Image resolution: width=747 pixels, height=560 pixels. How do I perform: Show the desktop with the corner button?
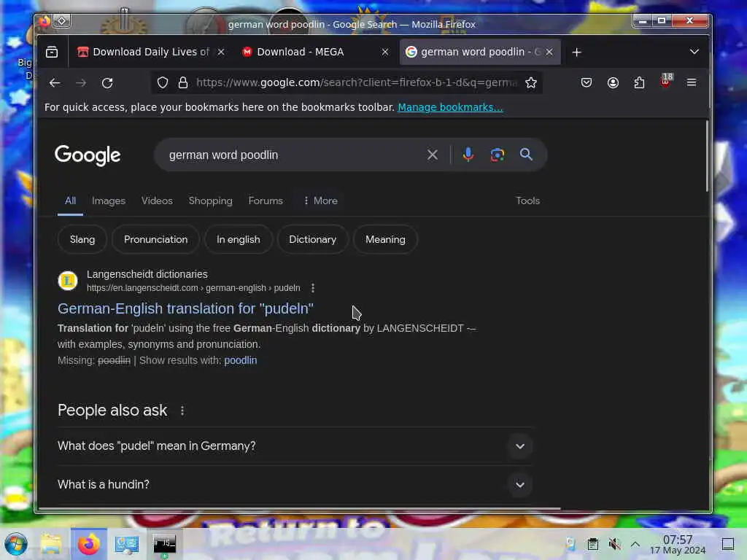(x=728, y=544)
